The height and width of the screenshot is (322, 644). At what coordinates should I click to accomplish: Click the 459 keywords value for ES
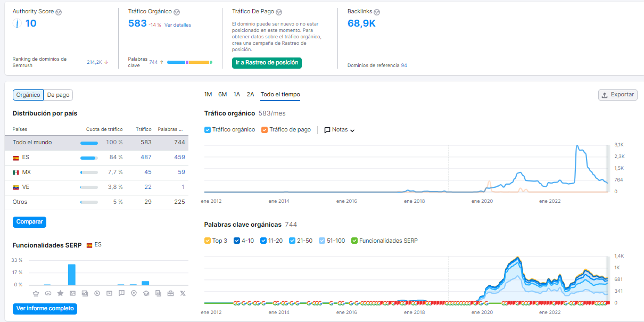pyautogui.click(x=179, y=157)
